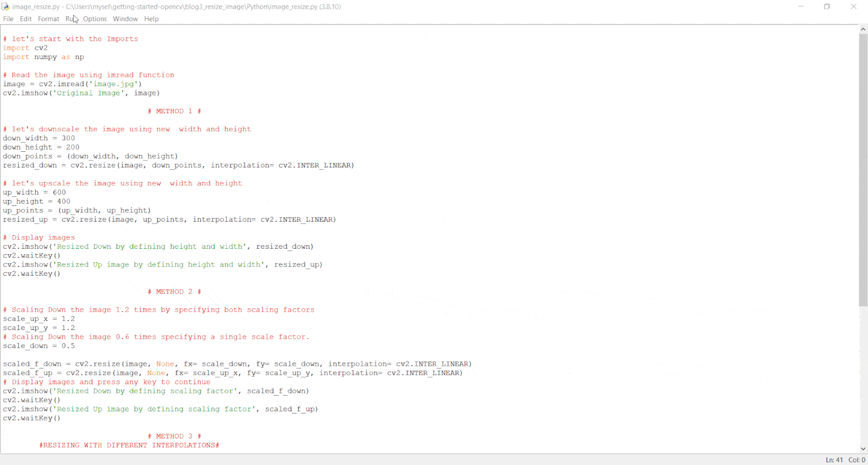Open the Format menu
The width and height of the screenshot is (868, 465).
[x=48, y=19]
